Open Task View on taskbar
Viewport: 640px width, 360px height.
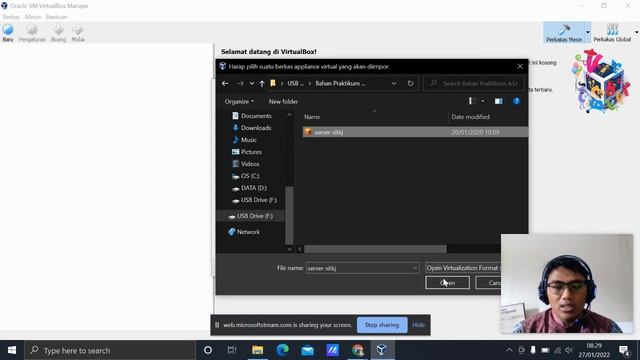232,350
